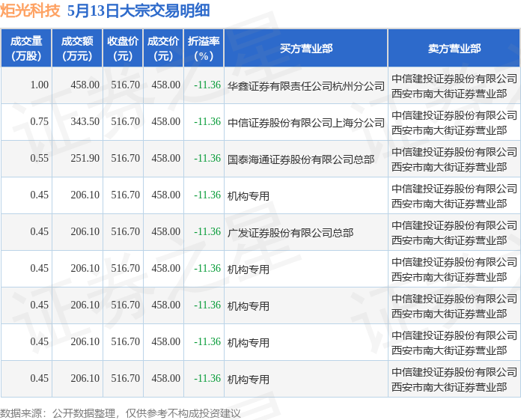Click buyer 中信证券股份有限公司上海分公司
Screen dimensions: 521x420
tap(305, 123)
